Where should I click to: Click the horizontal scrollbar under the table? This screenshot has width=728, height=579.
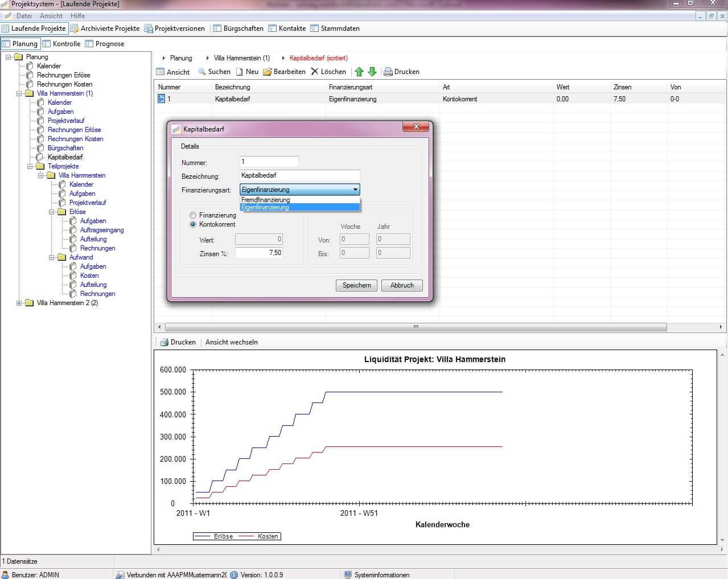tap(416, 327)
